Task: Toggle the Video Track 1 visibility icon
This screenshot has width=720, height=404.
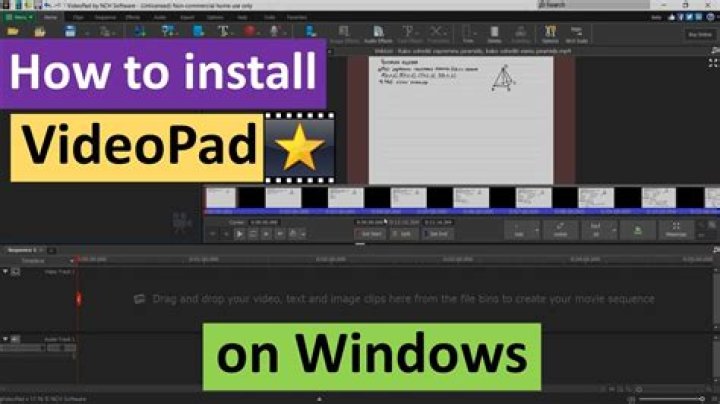Action: [x=15, y=272]
